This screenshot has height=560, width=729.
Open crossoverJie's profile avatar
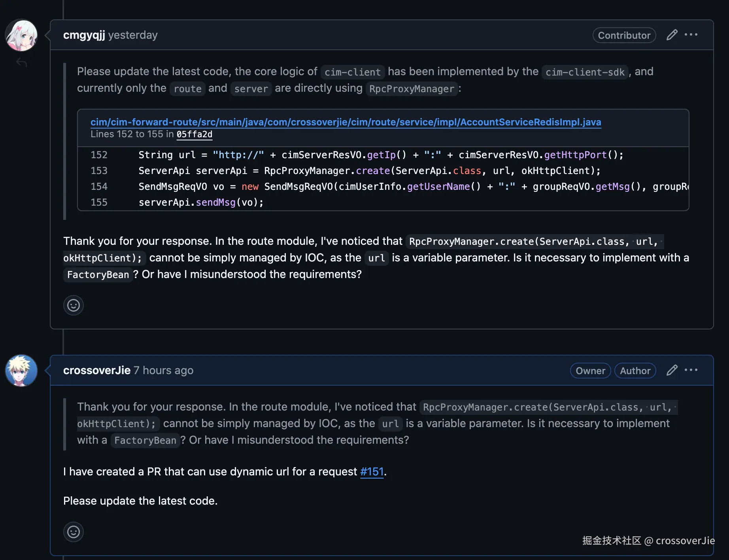pos(21,371)
